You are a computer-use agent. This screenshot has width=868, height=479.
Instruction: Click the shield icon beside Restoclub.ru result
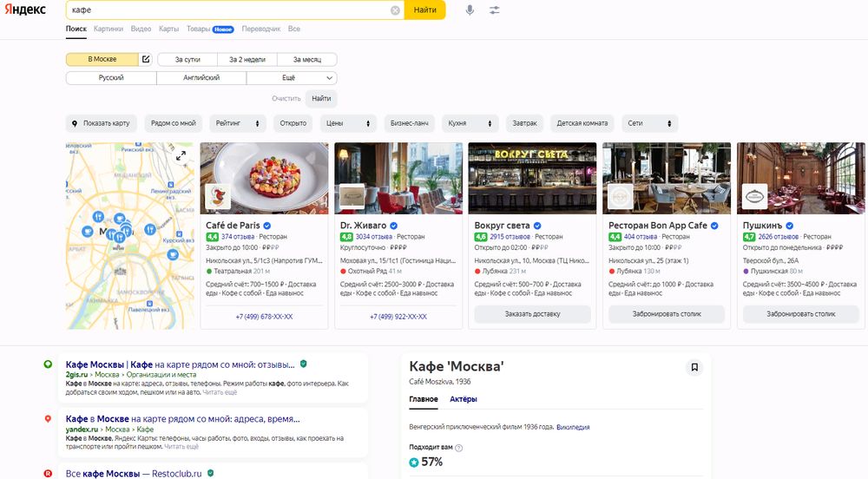pyautogui.click(x=210, y=474)
